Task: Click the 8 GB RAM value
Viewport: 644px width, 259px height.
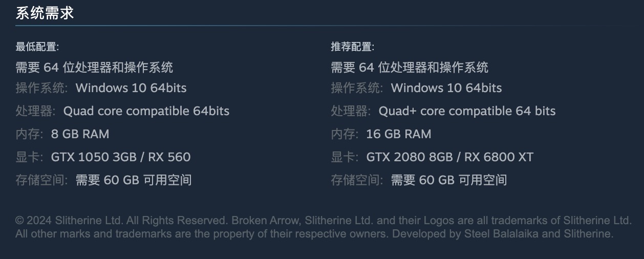Action: (x=80, y=134)
